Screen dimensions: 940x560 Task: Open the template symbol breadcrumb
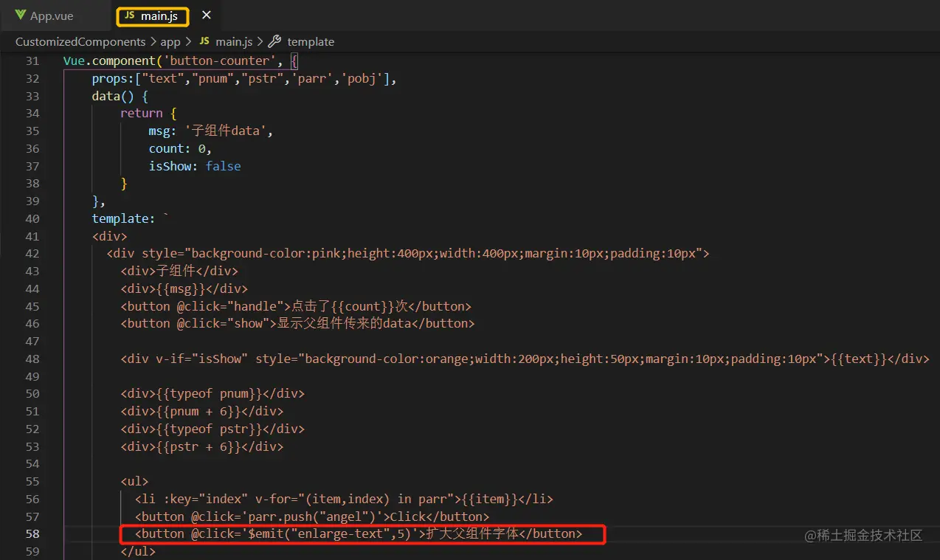pos(311,42)
